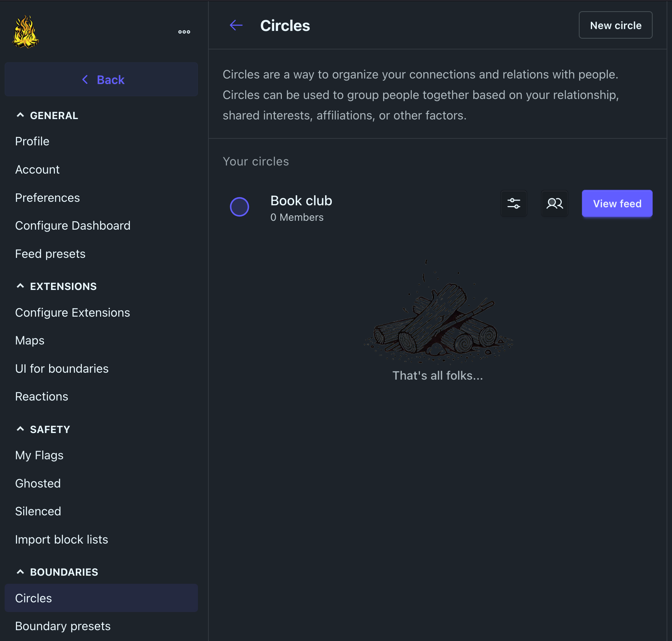The height and width of the screenshot is (641, 672).
Task: Open the three-dots overflow menu
Action: (184, 32)
